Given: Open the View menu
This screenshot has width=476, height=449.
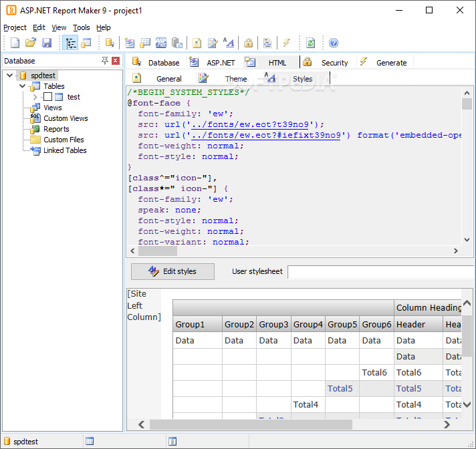Looking at the screenshot, I should pos(59,27).
